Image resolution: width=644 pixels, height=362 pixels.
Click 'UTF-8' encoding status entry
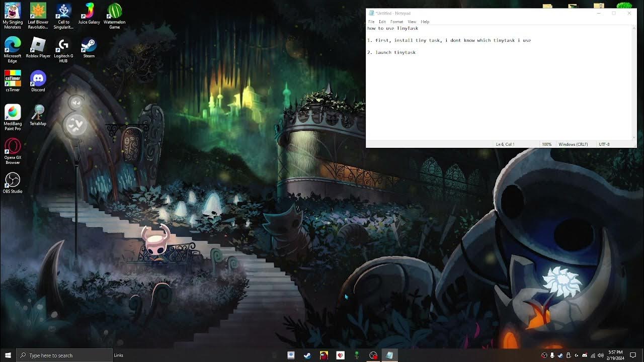pos(604,144)
